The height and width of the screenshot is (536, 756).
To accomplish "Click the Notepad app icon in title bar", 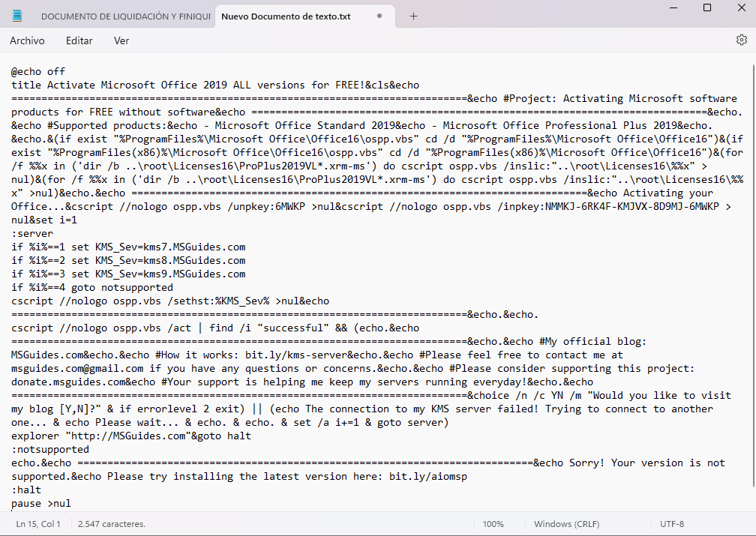I will point(17,16).
